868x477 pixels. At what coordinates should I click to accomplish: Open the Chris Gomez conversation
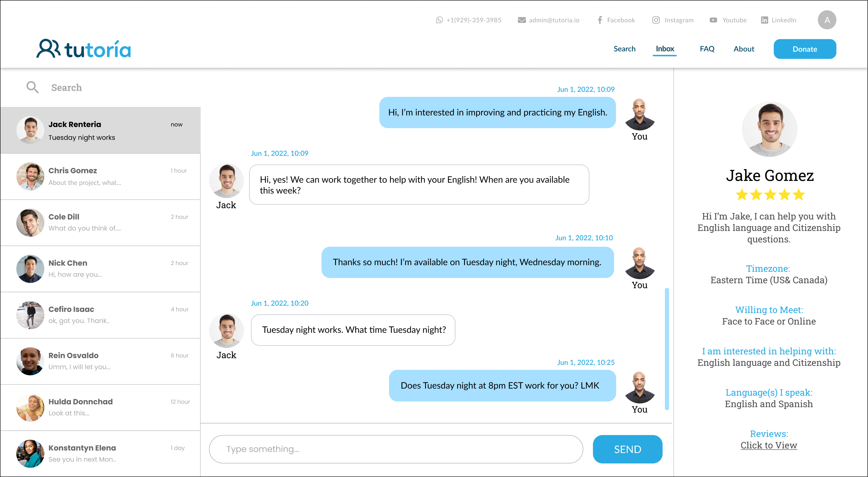click(x=100, y=176)
